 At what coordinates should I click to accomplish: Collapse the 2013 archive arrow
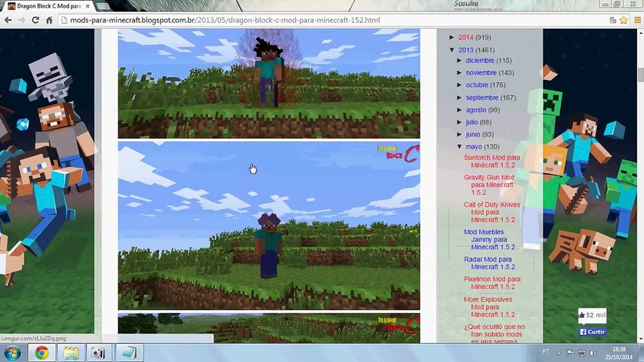(x=451, y=50)
